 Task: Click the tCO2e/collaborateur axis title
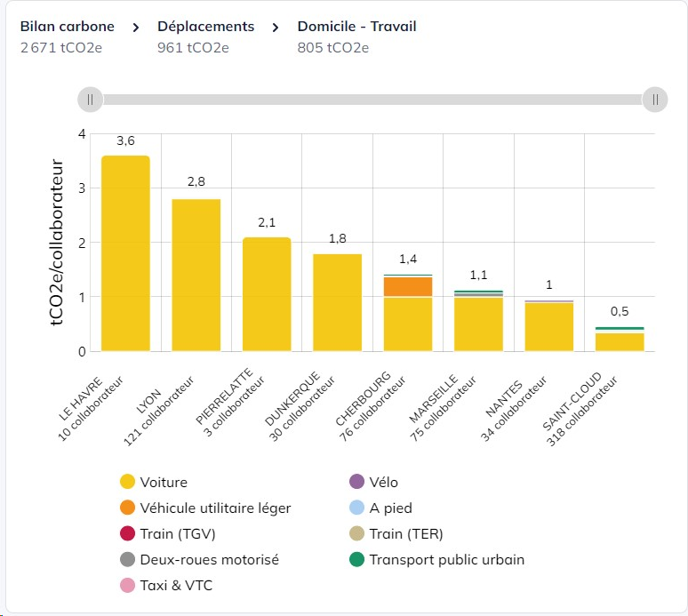[x=57, y=242]
